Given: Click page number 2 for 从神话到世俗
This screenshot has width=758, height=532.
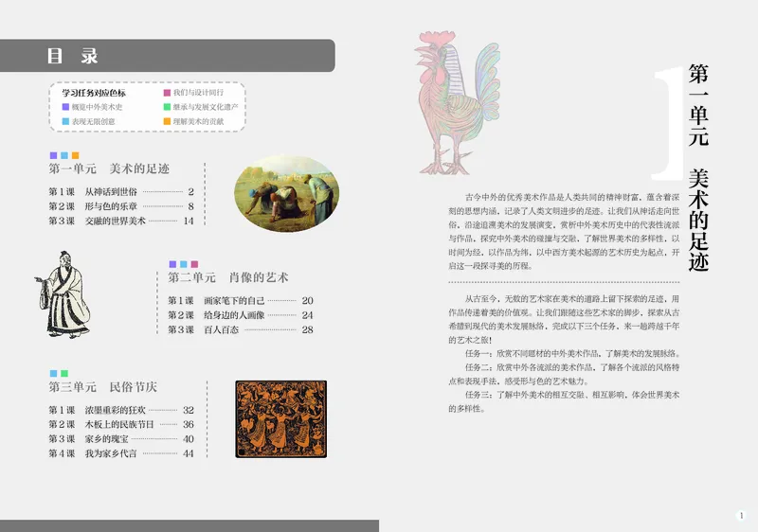Looking at the screenshot, I should 191,191.
